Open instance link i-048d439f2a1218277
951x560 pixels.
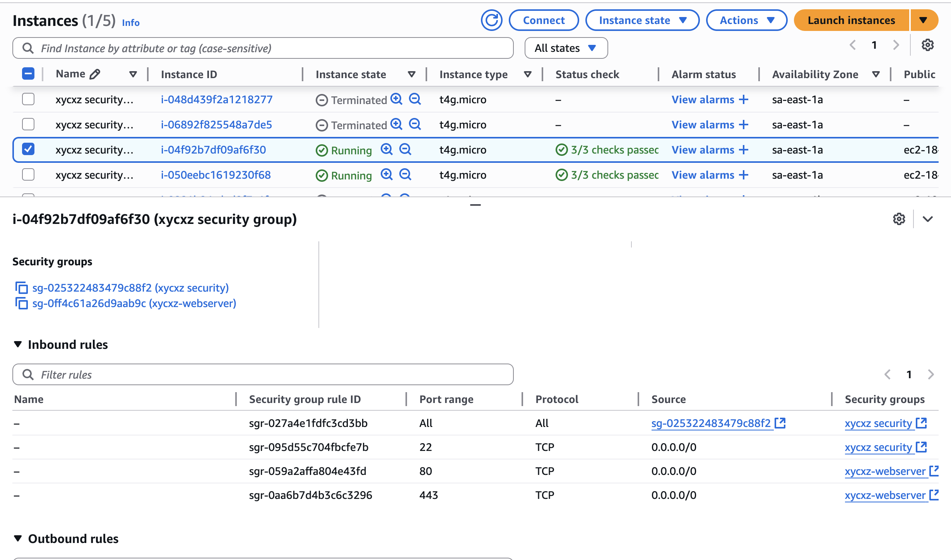pyautogui.click(x=217, y=99)
